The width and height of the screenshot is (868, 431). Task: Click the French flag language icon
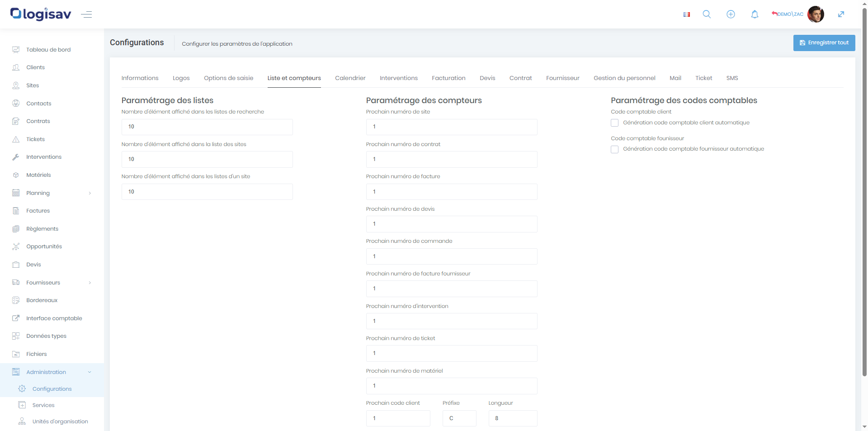686,14
